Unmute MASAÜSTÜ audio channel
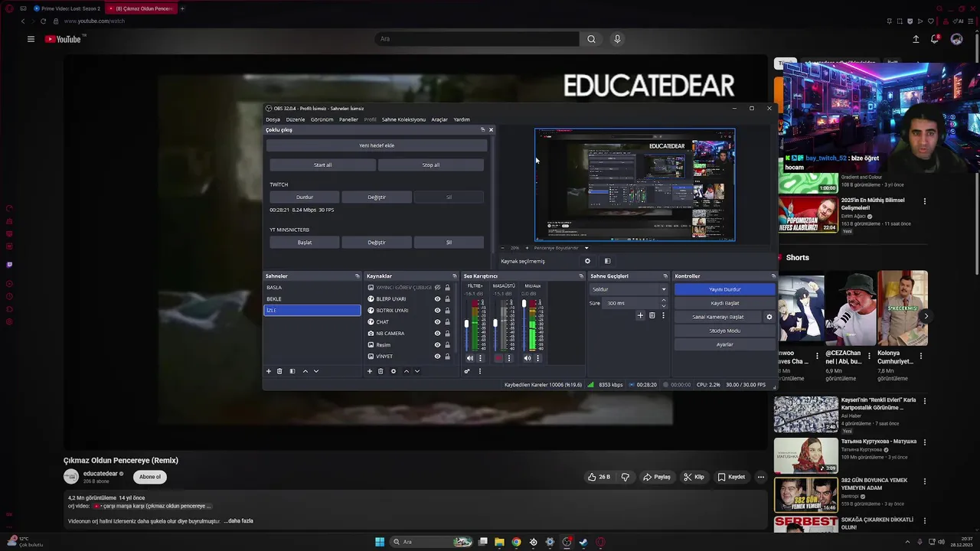The height and width of the screenshot is (551, 980). pyautogui.click(x=498, y=358)
